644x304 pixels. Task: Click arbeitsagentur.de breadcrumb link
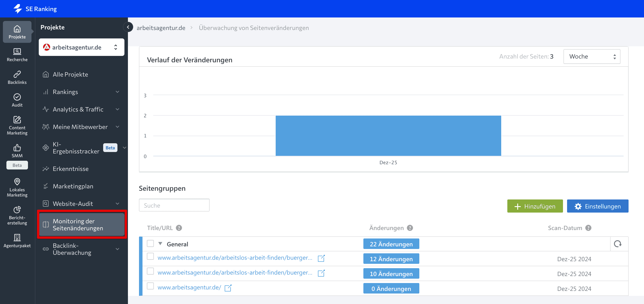[x=161, y=28]
